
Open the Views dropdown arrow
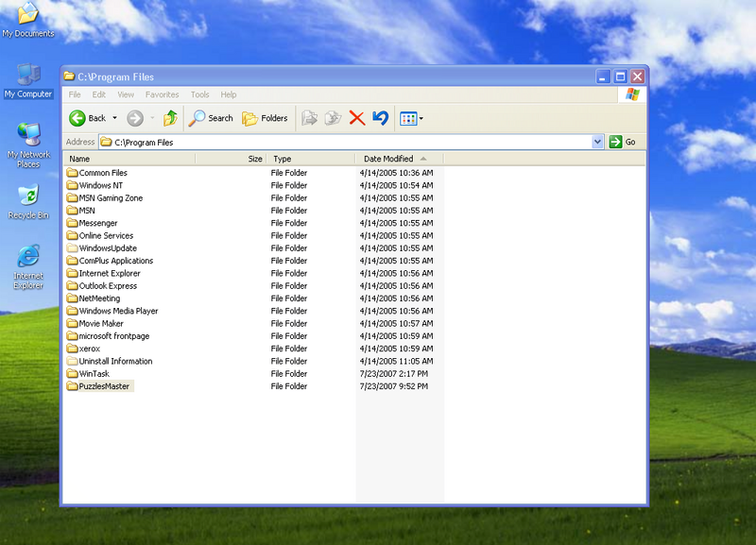point(421,119)
